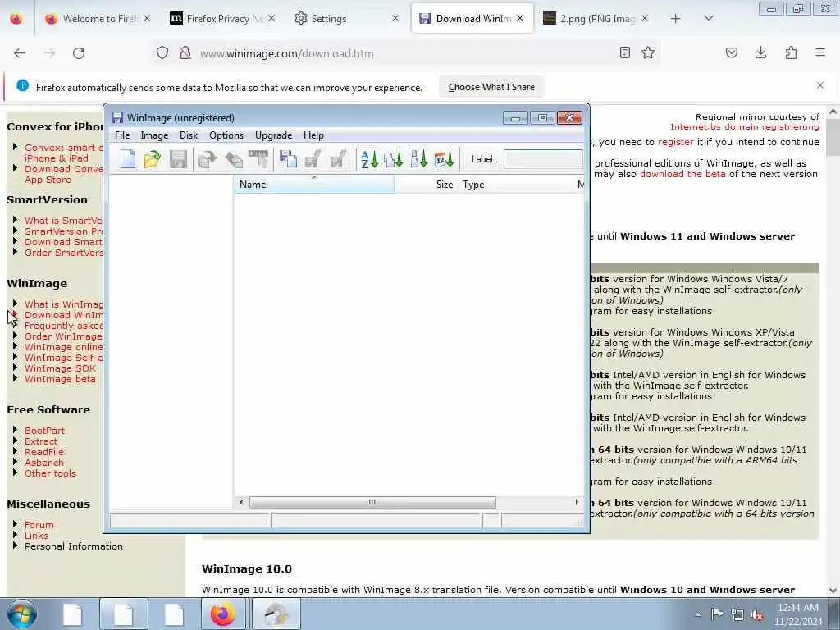Click the WinImage horizontal scrollbar thumb
840x630 pixels.
click(372, 503)
